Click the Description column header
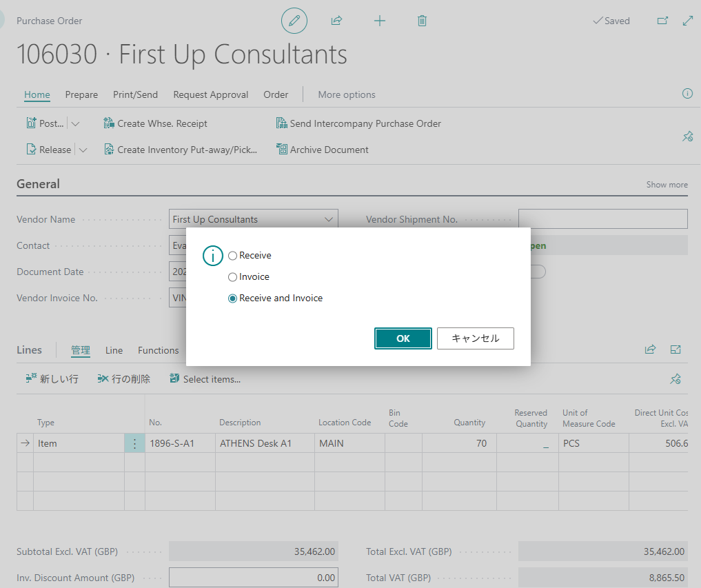The height and width of the screenshot is (588, 701). [x=240, y=422]
